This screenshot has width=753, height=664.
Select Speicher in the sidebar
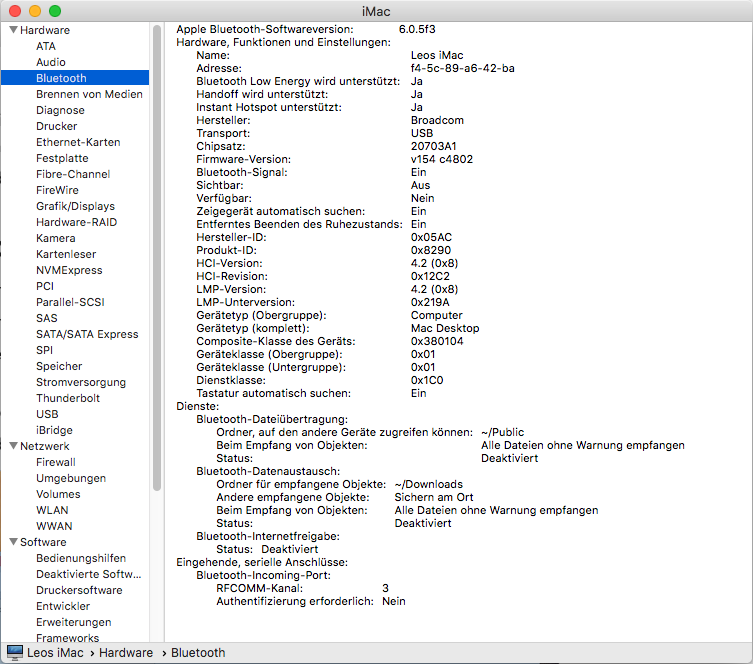tap(59, 366)
